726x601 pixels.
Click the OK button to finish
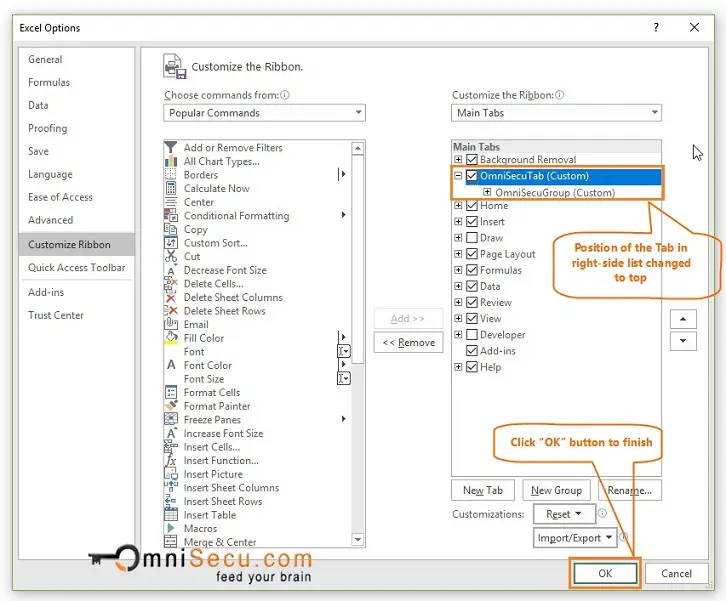click(x=605, y=573)
